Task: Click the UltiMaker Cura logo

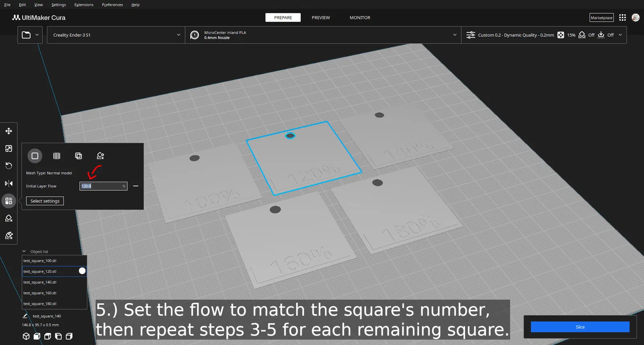Action: [39, 18]
